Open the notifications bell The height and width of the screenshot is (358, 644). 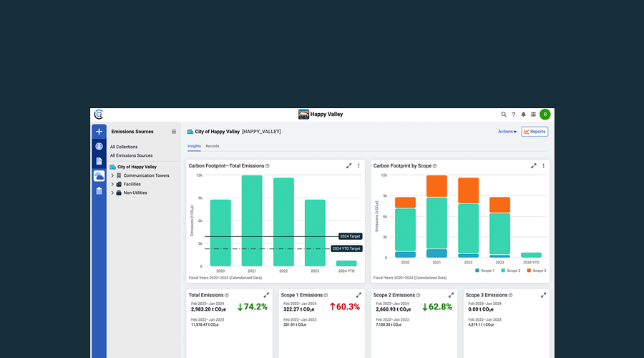click(x=523, y=115)
